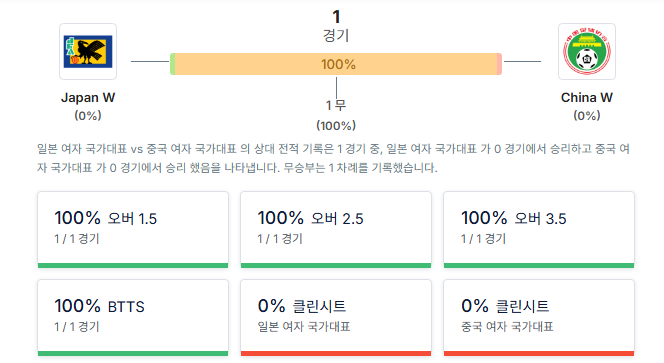The height and width of the screenshot is (363, 664).
Task: Open the Japan W team name link
Action: pos(88,97)
